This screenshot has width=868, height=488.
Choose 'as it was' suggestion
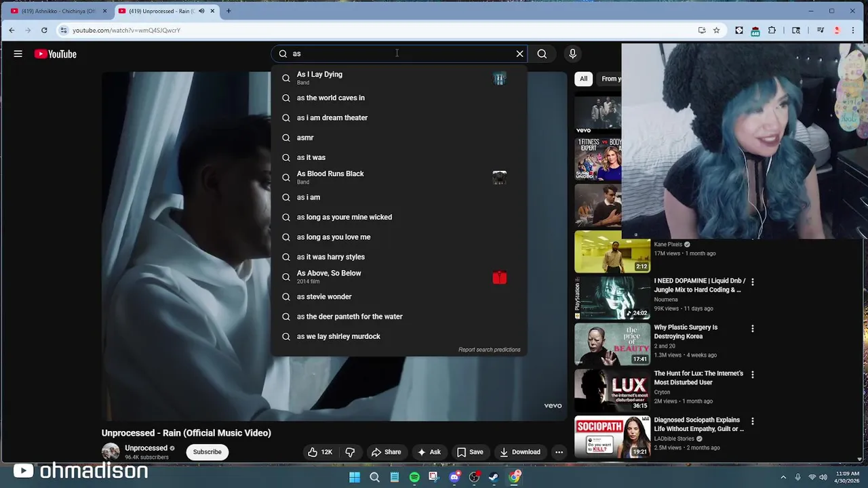(399, 157)
